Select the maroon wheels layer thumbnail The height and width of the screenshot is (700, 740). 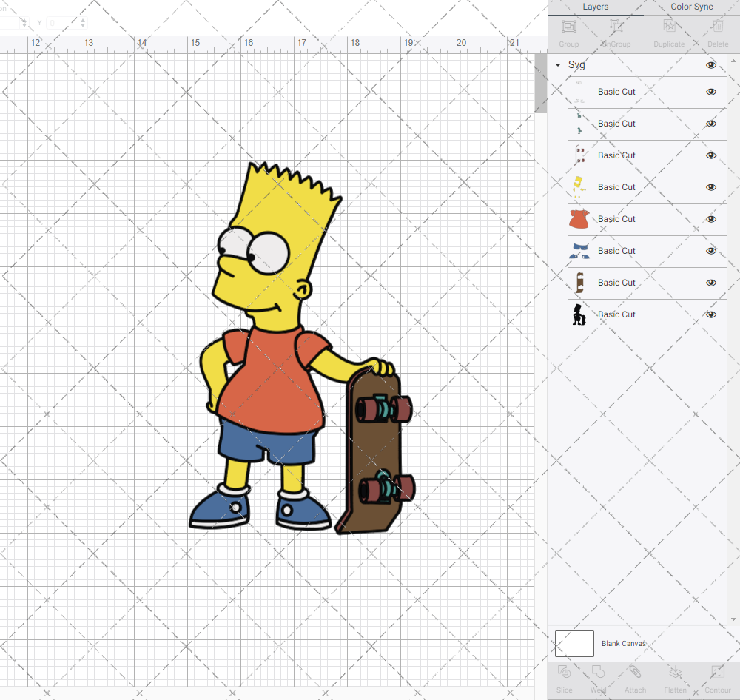579,155
